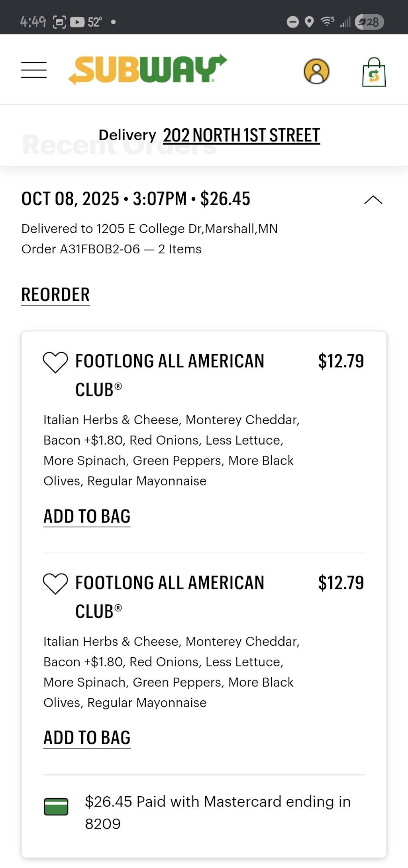The image size is (408, 868).
Task: Tap the battery indicator in status bar
Action: [369, 22]
